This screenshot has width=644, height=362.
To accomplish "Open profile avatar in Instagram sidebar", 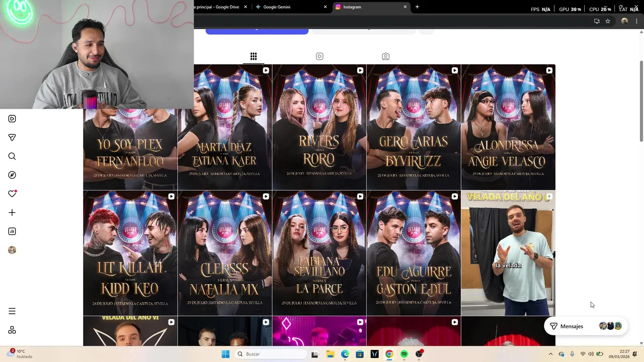I will (12, 250).
